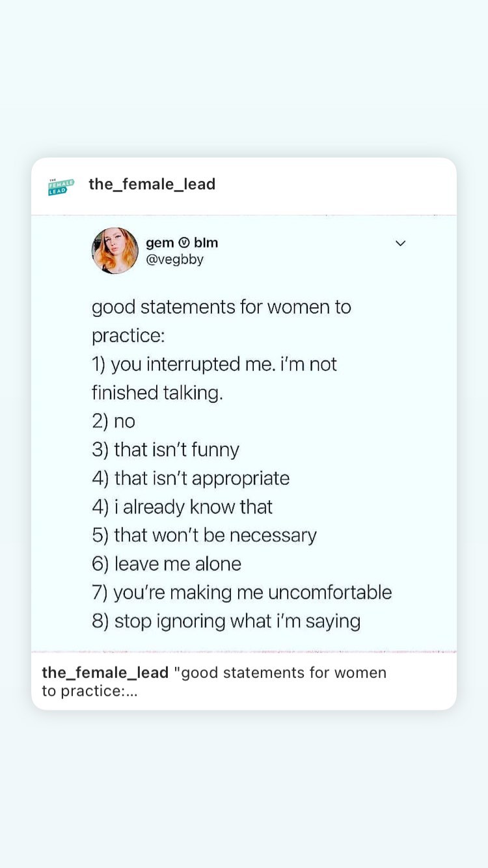
Task: Click the line 'that isn't funny'
Action: coord(165,450)
